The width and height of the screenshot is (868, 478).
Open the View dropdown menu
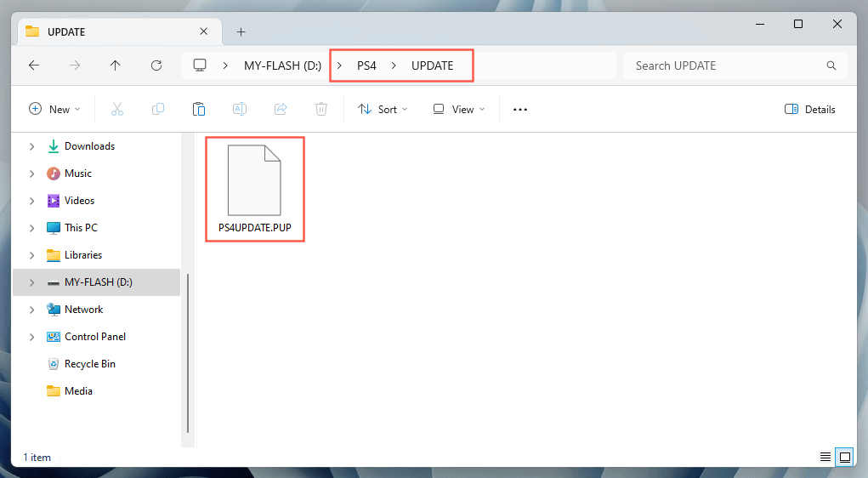(x=459, y=109)
